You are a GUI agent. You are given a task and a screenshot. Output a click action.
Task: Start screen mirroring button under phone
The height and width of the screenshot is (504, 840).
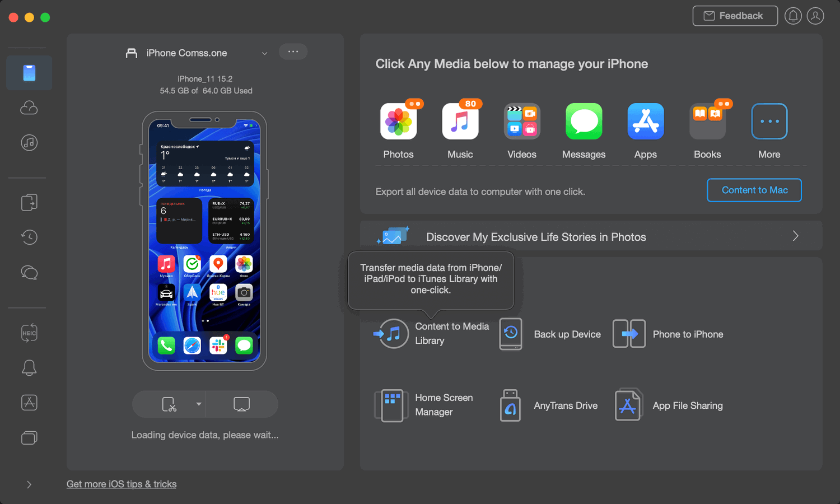(241, 404)
